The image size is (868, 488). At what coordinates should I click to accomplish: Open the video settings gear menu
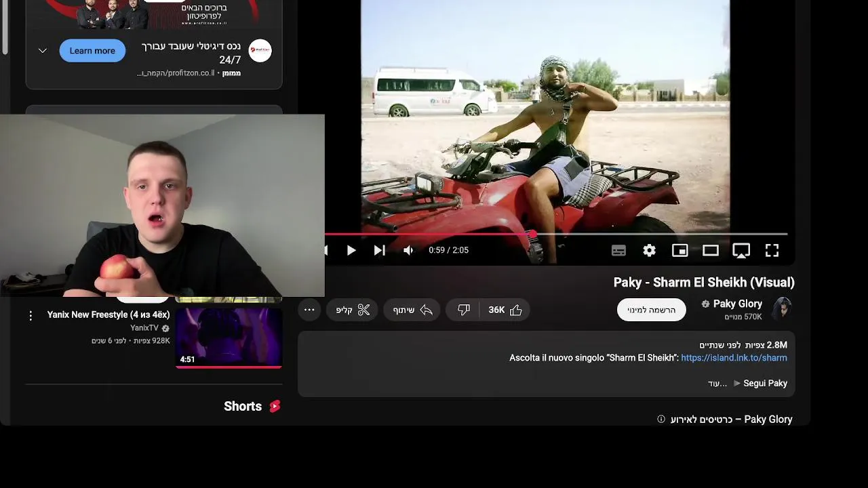click(x=649, y=251)
